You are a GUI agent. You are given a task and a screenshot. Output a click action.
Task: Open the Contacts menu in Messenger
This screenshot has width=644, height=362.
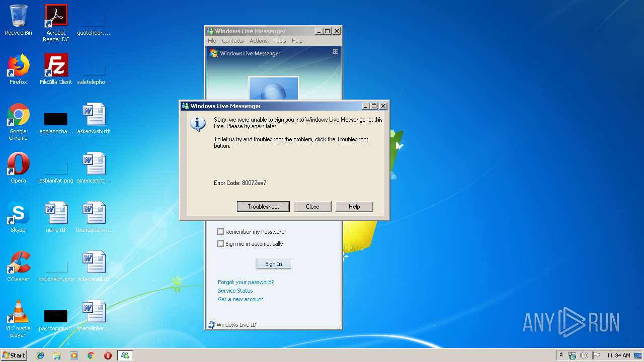point(232,41)
